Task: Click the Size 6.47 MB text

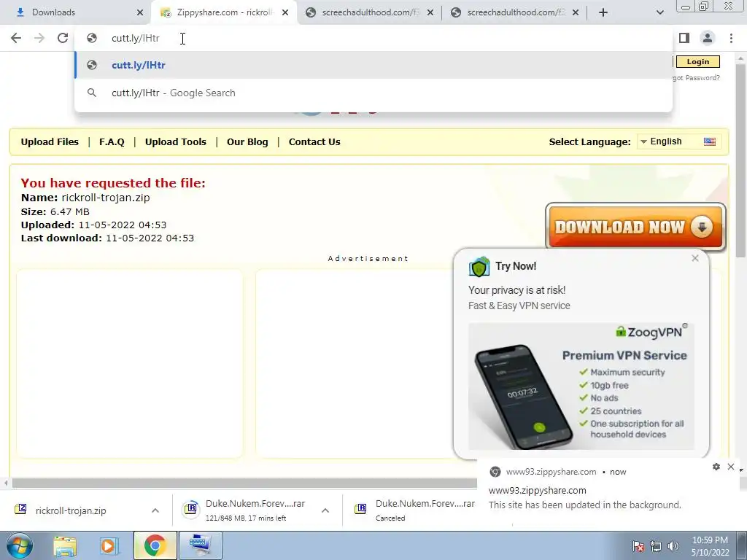Action: pos(55,211)
